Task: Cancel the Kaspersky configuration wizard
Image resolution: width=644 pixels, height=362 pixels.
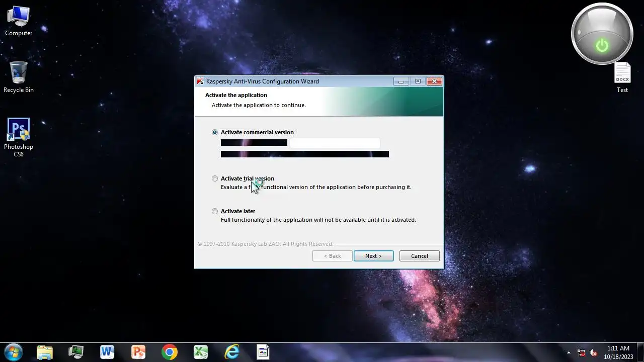Action: (419, 256)
